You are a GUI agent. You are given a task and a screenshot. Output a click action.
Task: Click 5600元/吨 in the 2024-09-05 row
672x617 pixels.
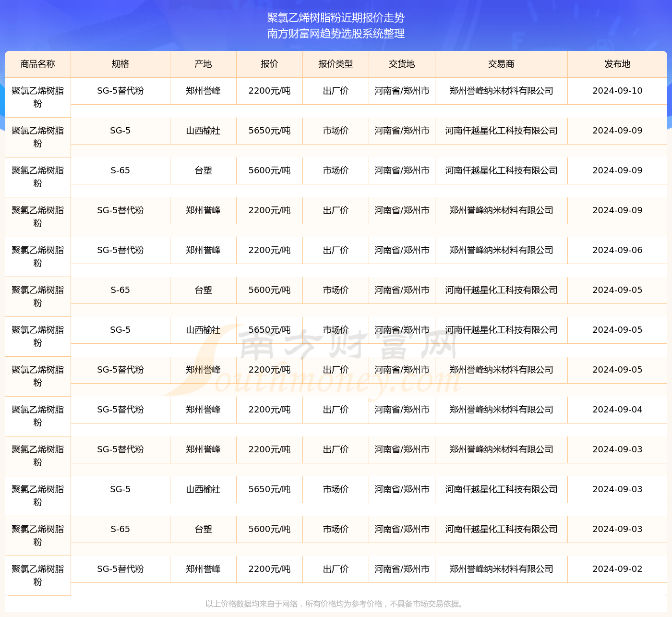pyautogui.click(x=269, y=290)
